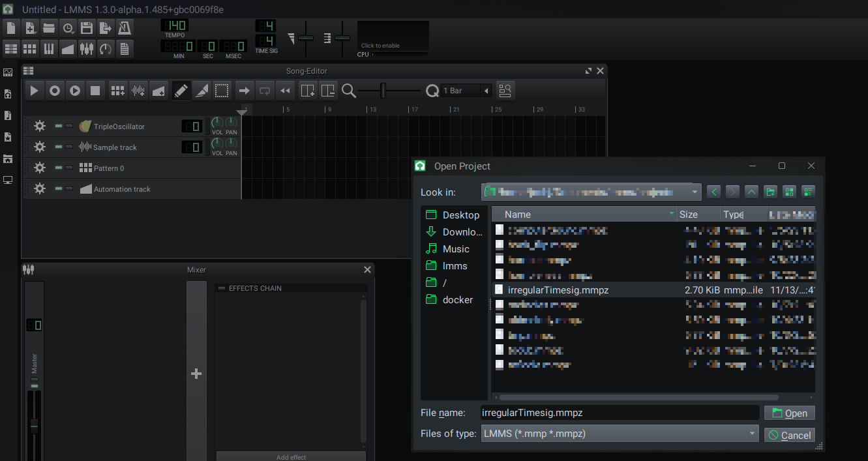Select irregularTimesig.mmpz file in list
Screen dimensions: 868x461
click(654, 290)
